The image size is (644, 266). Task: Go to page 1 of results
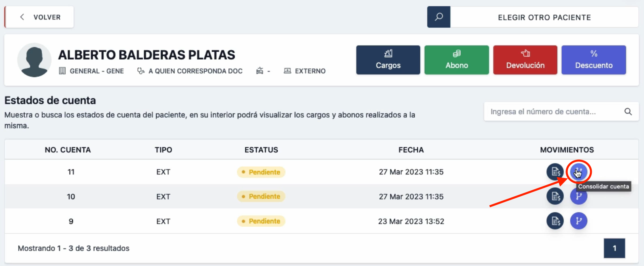click(x=614, y=248)
